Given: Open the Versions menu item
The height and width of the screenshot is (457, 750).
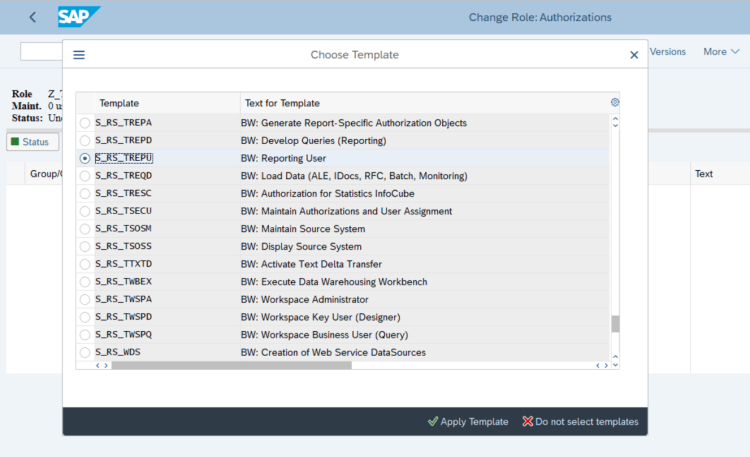Looking at the screenshot, I should [x=668, y=51].
